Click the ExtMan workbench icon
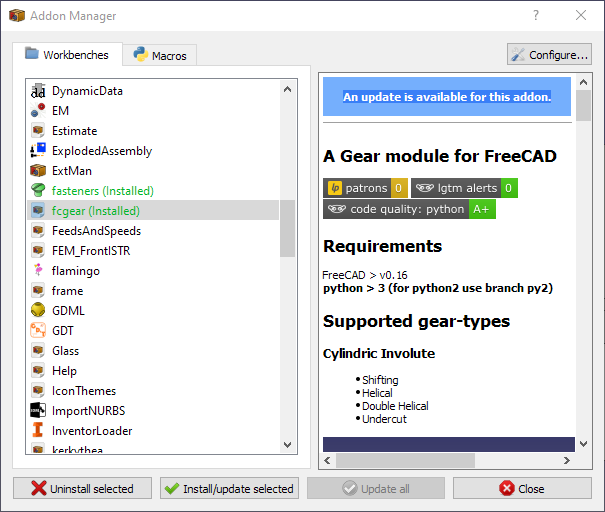 pos(38,171)
